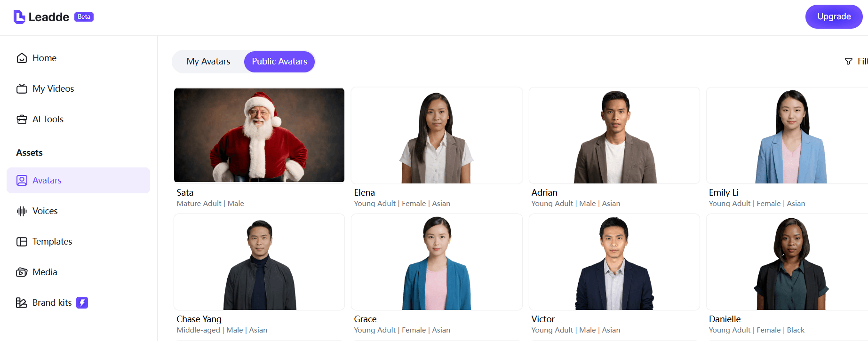The width and height of the screenshot is (868, 341).
Task: Select the Public Avatars tab
Action: click(x=279, y=62)
